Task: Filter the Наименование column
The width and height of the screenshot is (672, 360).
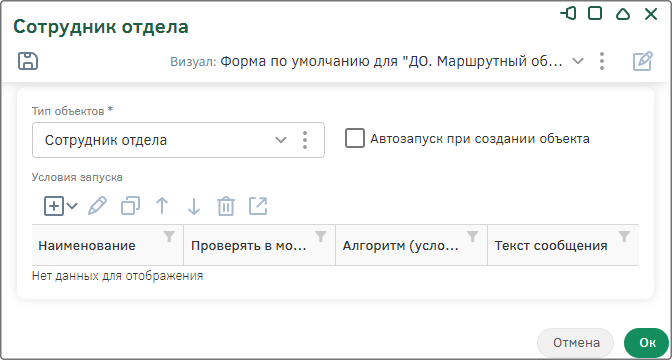Action: coord(170,236)
